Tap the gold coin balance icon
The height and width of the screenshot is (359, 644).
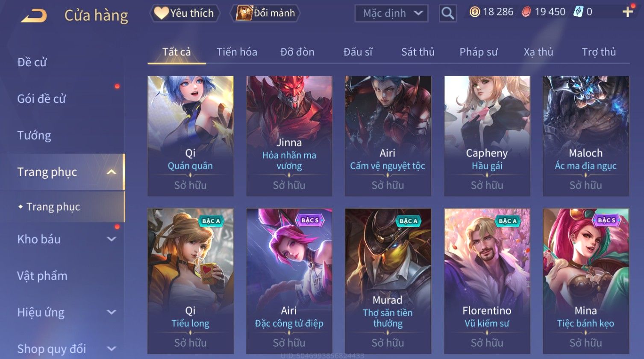click(x=474, y=12)
